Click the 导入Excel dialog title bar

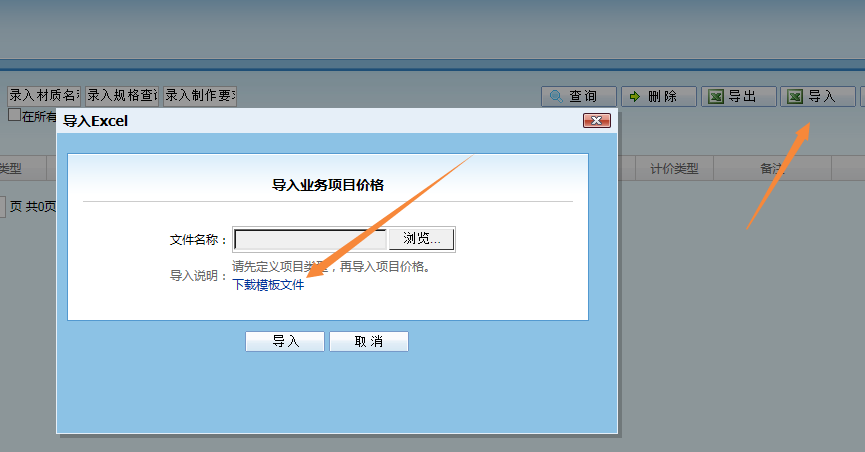[300, 121]
